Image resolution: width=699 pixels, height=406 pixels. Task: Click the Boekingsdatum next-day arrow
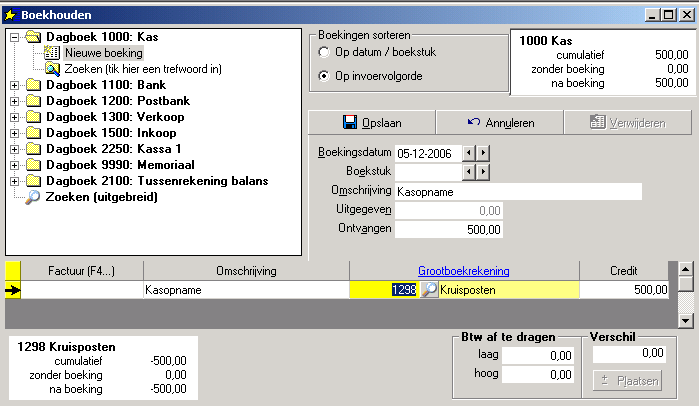pyautogui.click(x=484, y=153)
